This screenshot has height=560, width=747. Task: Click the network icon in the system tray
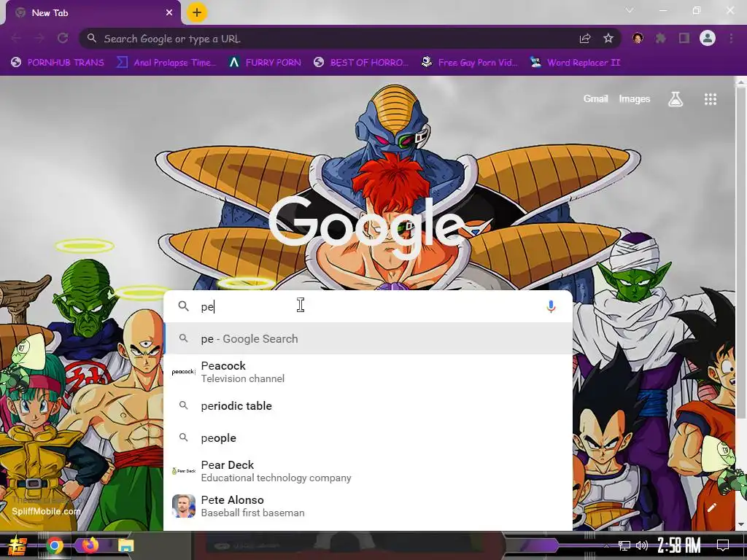pyautogui.click(x=624, y=545)
